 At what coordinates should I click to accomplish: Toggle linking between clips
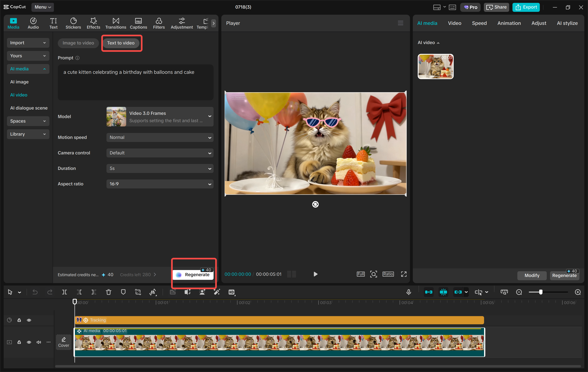pyautogui.click(x=458, y=292)
